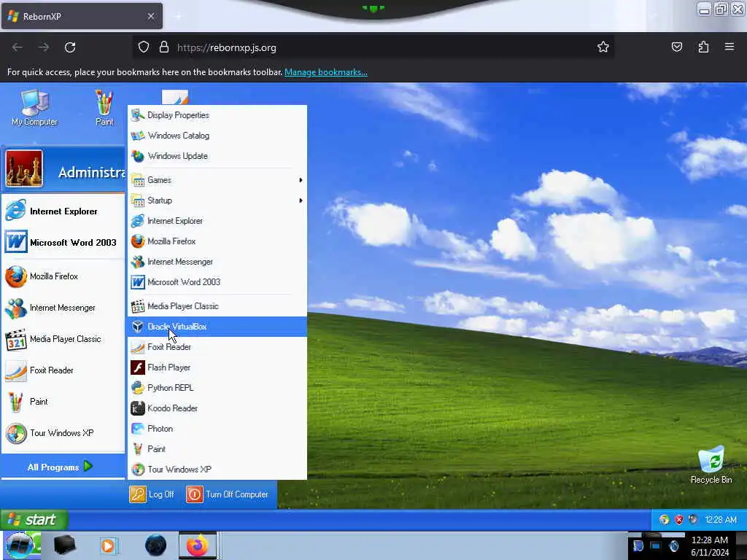747x560 pixels.
Task: Launch Windows Update from All Programs
Action: click(217, 156)
